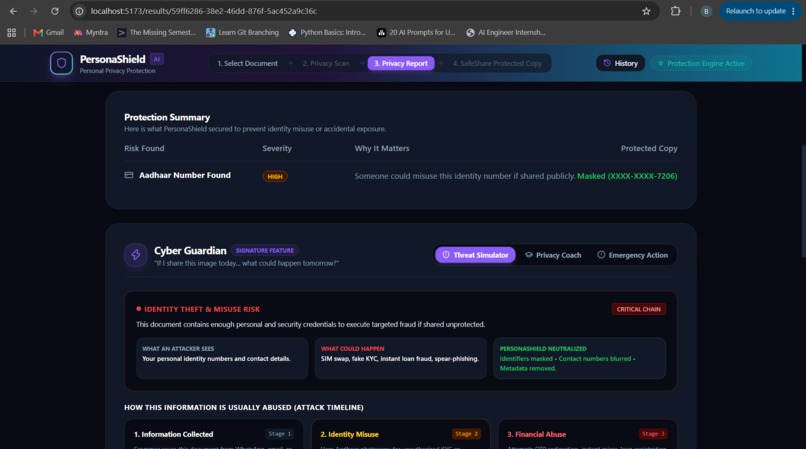Click the Stage 1 badge
The image size is (806, 449).
[x=280, y=434]
